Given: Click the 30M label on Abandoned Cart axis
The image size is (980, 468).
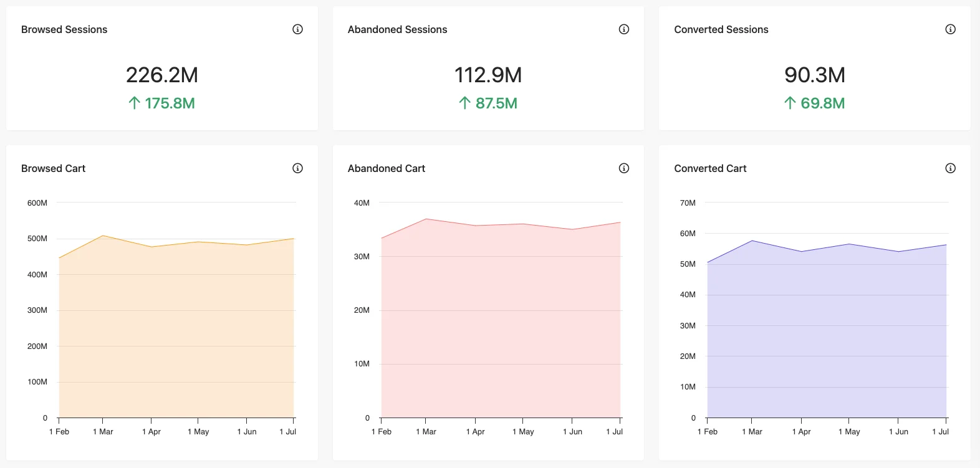Looking at the screenshot, I should click(362, 257).
